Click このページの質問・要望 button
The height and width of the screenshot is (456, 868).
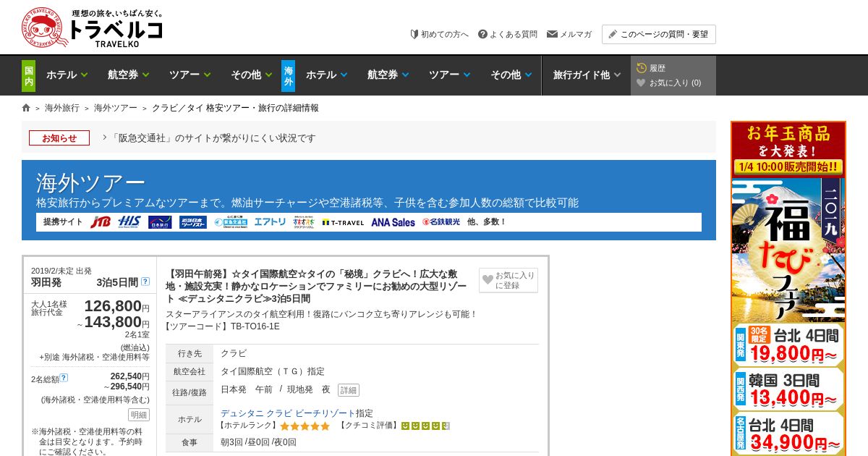(658, 34)
